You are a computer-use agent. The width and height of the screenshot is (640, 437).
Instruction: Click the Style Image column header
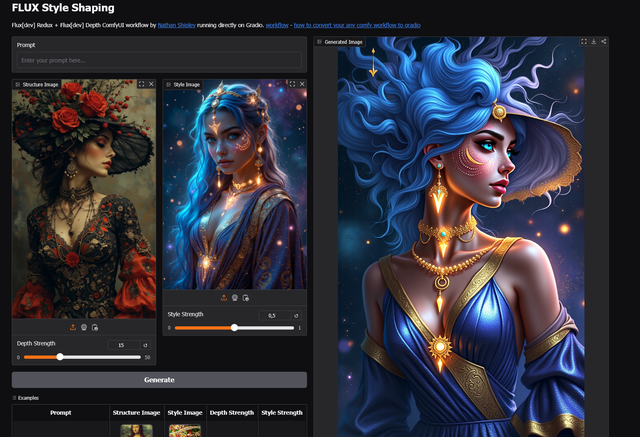click(x=185, y=413)
